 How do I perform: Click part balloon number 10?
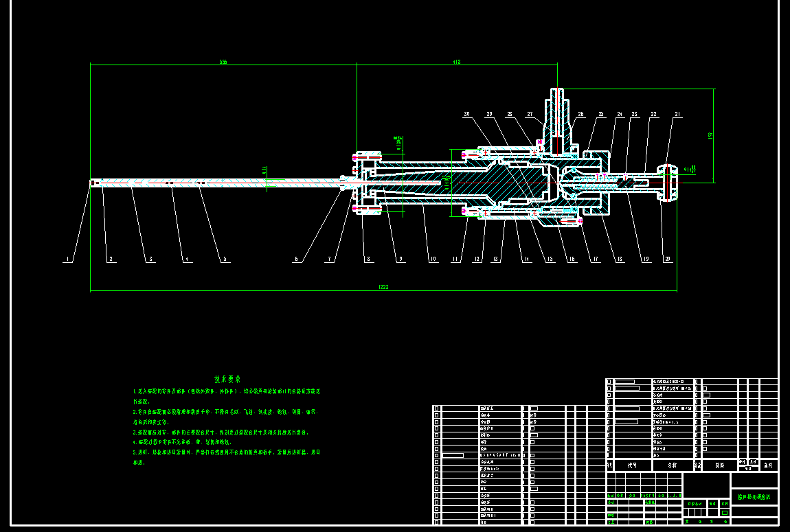coord(433,259)
